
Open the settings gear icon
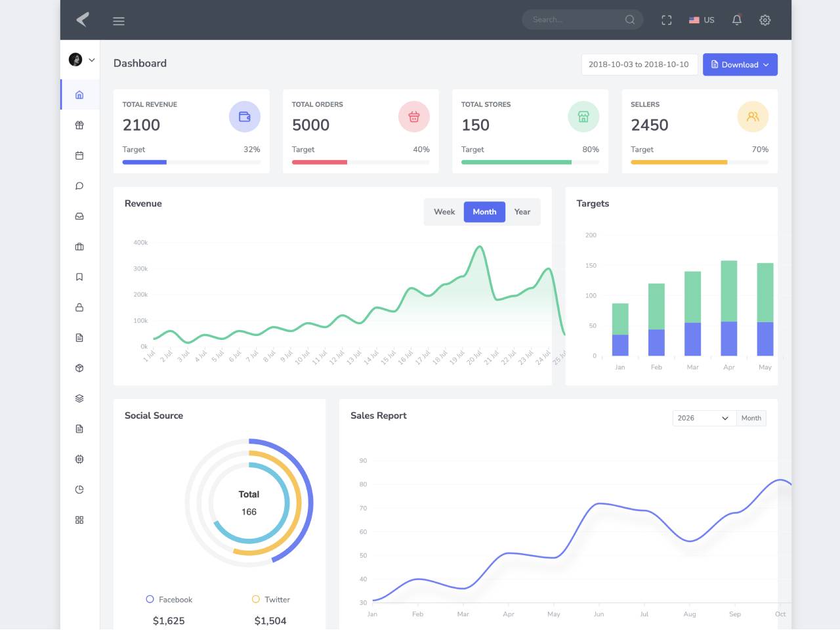[x=765, y=20]
